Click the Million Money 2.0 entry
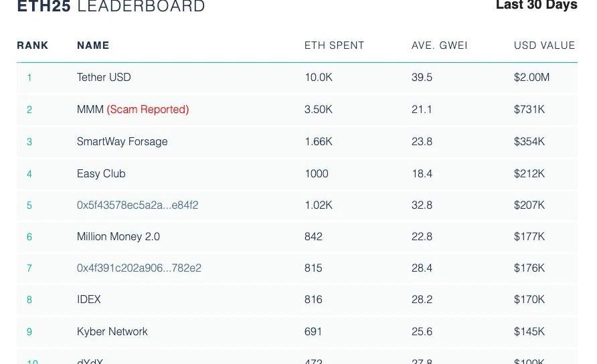This screenshot has width=597, height=364. click(118, 237)
